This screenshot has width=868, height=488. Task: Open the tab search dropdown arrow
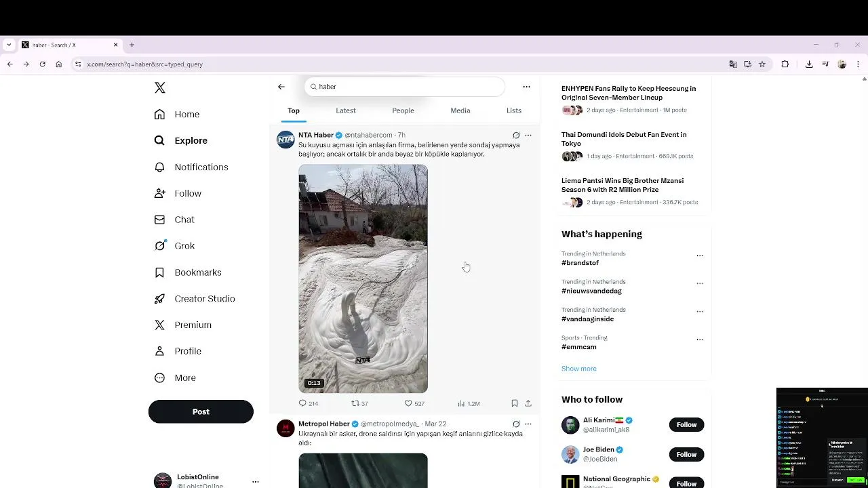9,45
